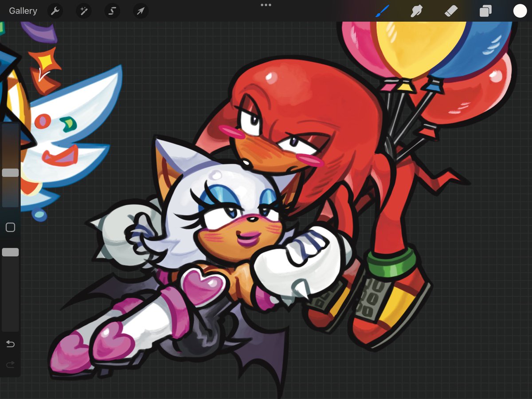Activate the Selection tool

point(112,11)
